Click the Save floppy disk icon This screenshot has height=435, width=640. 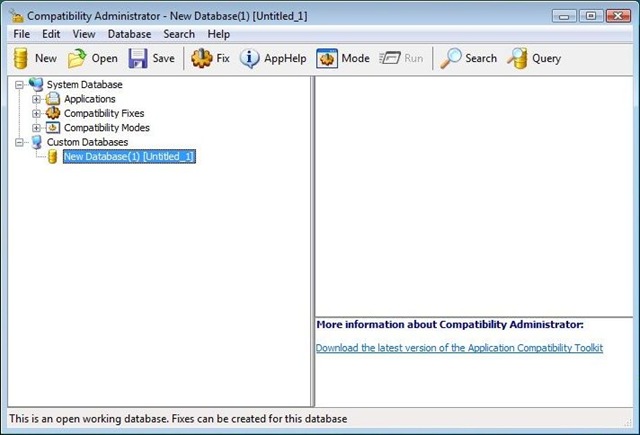138,58
